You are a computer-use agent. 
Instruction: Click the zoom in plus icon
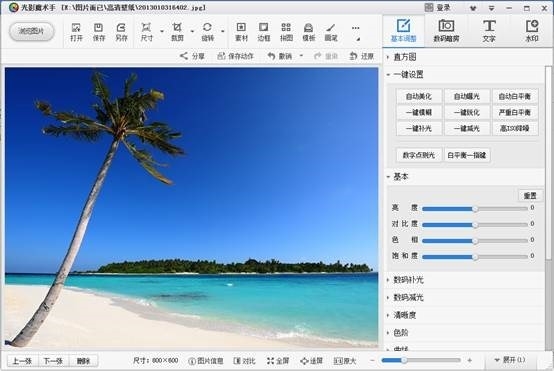pyautogui.click(x=470, y=360)
